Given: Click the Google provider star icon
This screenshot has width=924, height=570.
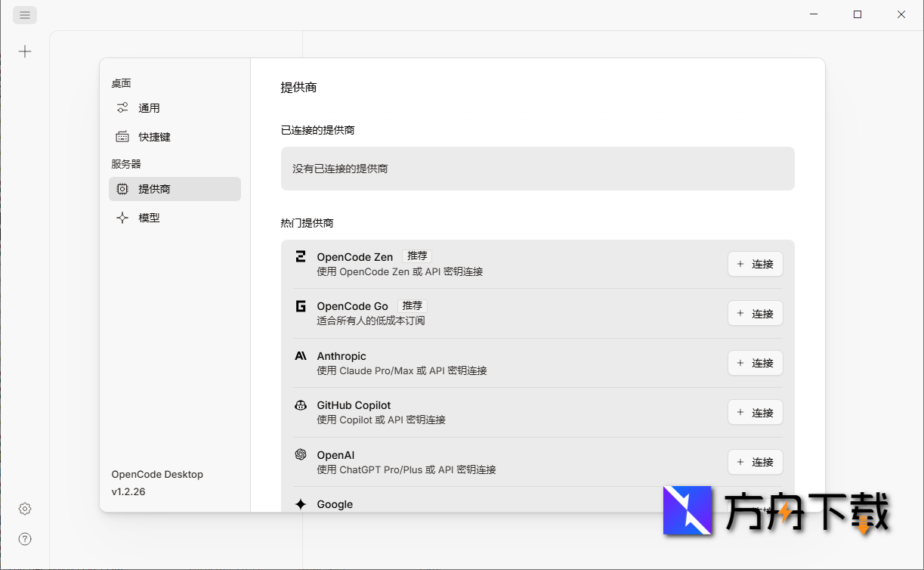Looking at the screenshot, I should pos(300,504).
